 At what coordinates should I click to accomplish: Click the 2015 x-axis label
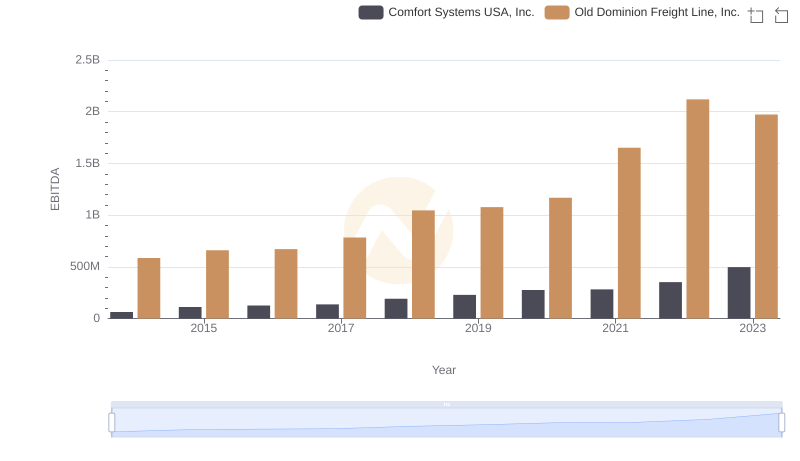pos(204,328)
